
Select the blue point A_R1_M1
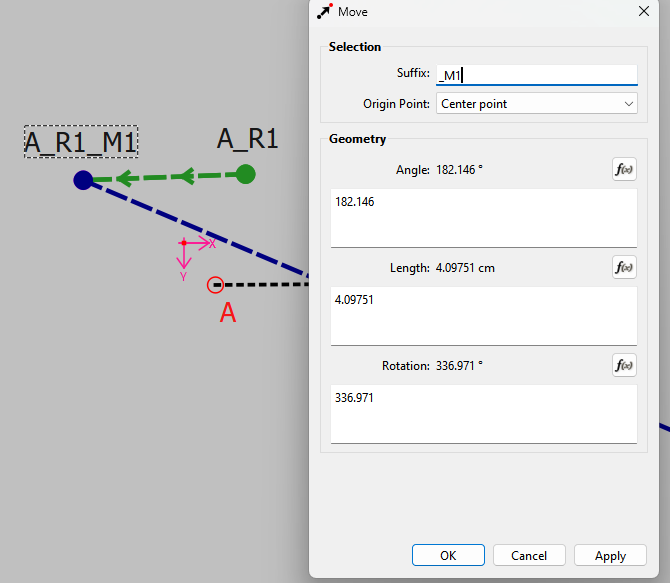tap(83, 180)
